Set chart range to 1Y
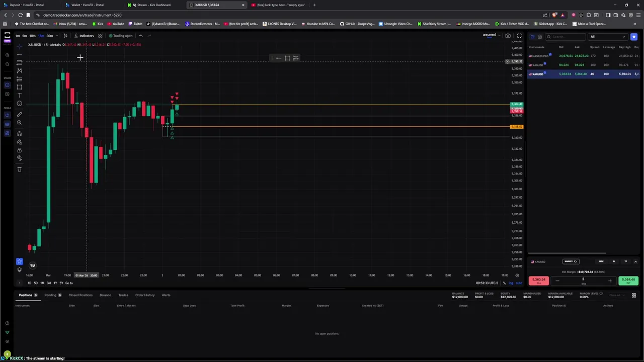The width and height of the screenshot is (644, 362). coord(55,283)
